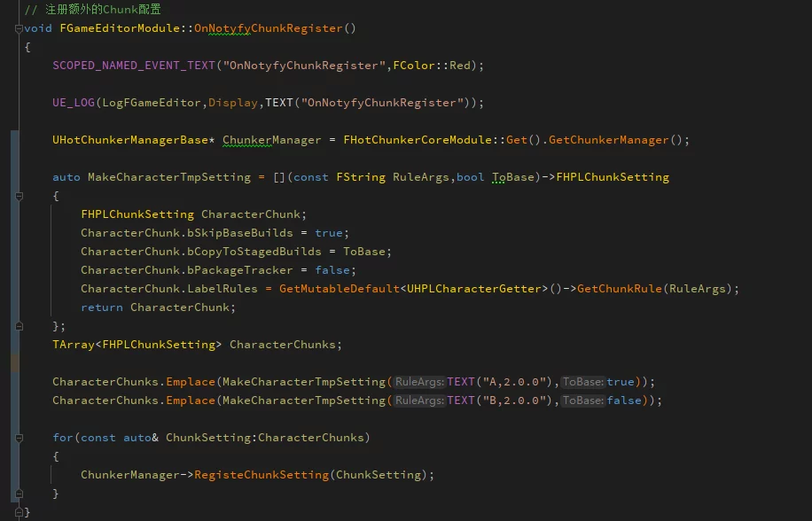This screenshot has width=812, height=521.
Task: Click the first Emplace call with "A,2.0.0"
Action: point(191,382)
